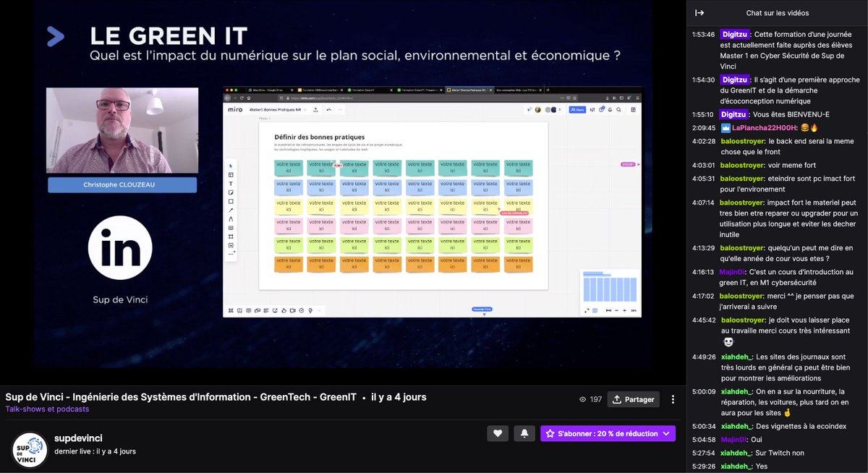Select the Miro templates tool in the video
Image resolution: width=868 pixels, height=473 pixels.
[x=231, y=174]
